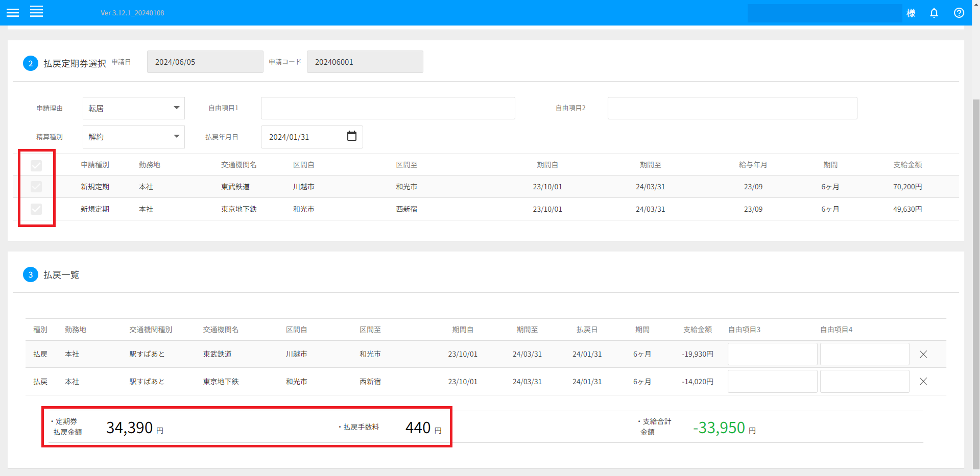Click 東京地下鉄 in the refund list
980x476 pixels.
point(221,382)
